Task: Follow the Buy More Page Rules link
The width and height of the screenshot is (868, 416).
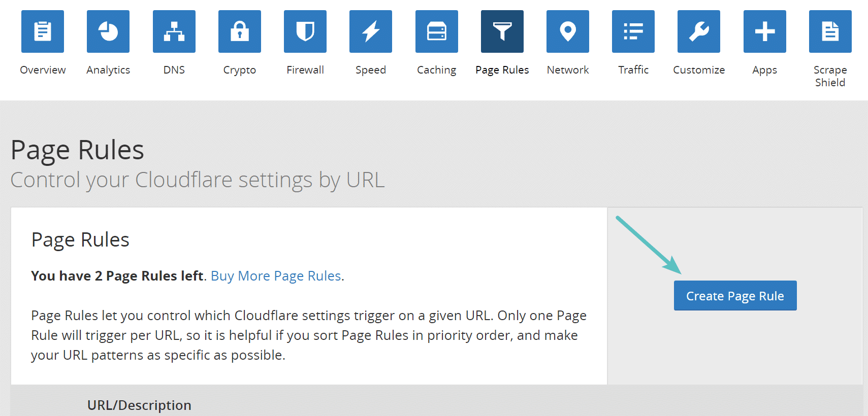Action: pyautogui.click(x=276, y=276)
